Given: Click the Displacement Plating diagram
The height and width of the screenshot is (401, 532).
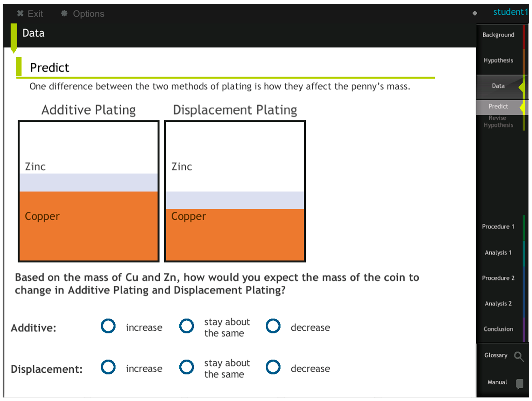Looking at the screenshot, I should 235,191.
